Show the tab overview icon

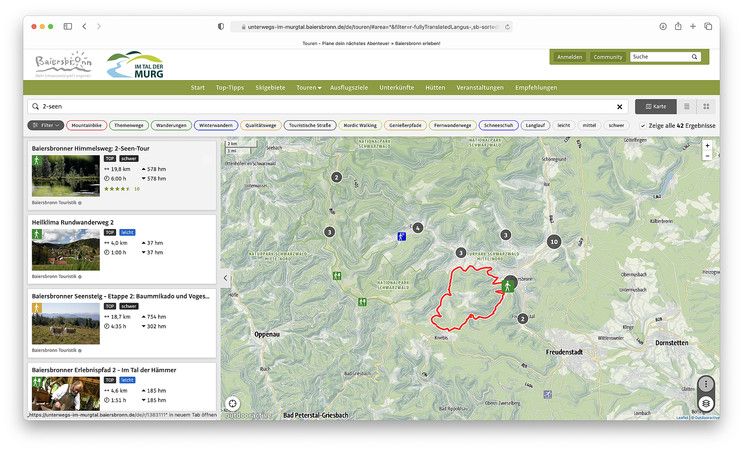708,27
